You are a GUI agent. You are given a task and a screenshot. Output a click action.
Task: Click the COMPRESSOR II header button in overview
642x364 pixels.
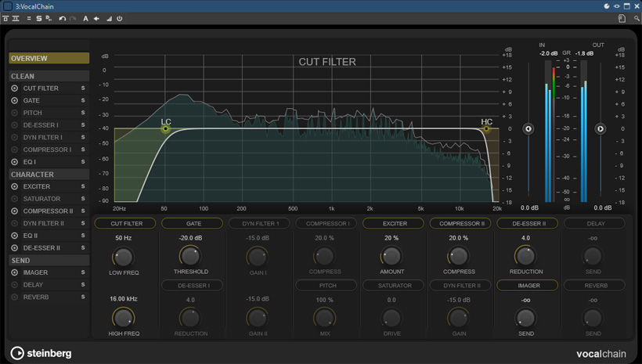tap(460, 224)
